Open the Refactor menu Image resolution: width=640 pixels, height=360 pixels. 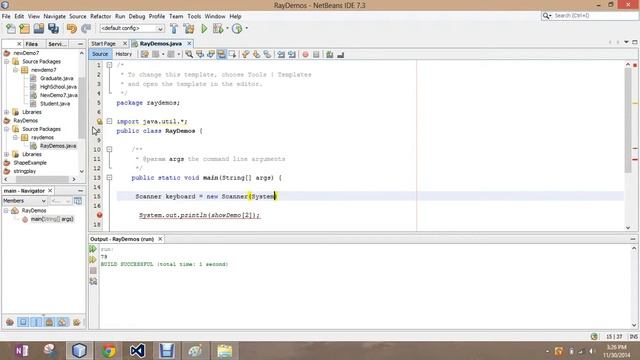click(100, 16)
